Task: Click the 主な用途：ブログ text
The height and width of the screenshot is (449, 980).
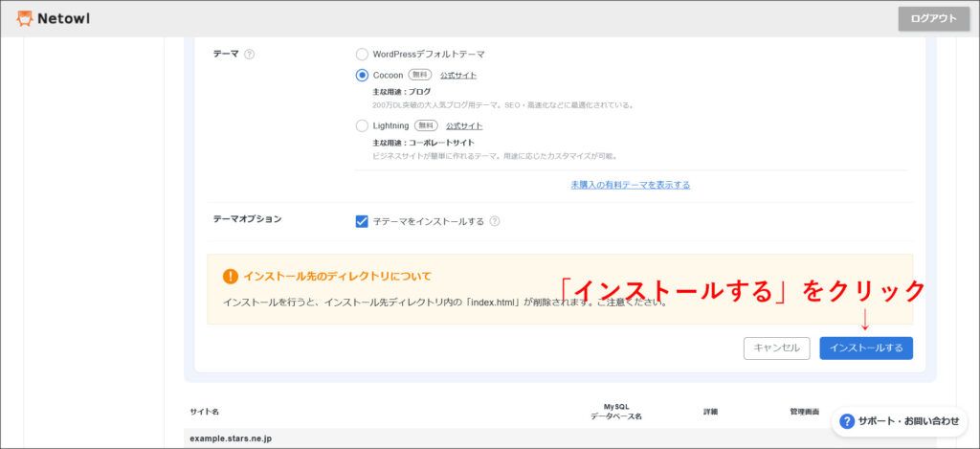Action: pos(402,92)
